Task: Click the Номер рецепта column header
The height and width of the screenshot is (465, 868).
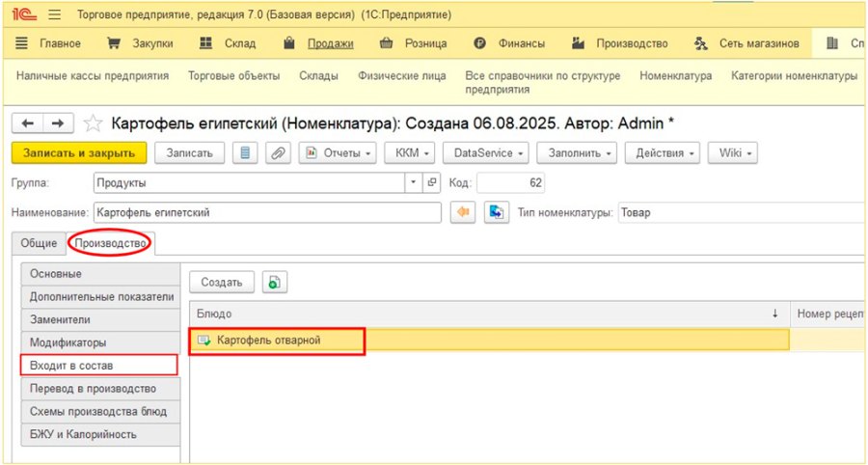Action: pos(828,314)
